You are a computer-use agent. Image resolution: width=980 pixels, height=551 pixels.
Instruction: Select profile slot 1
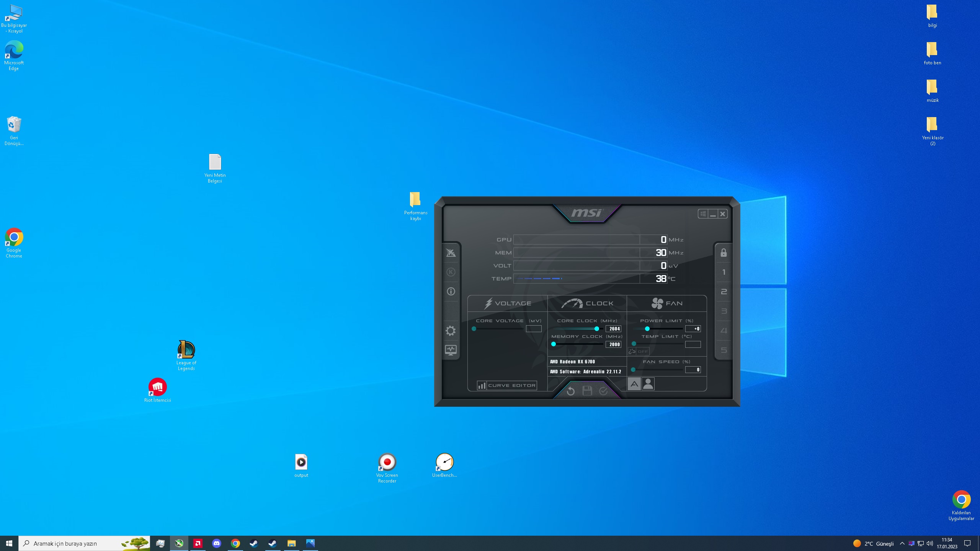click(724, 272)
